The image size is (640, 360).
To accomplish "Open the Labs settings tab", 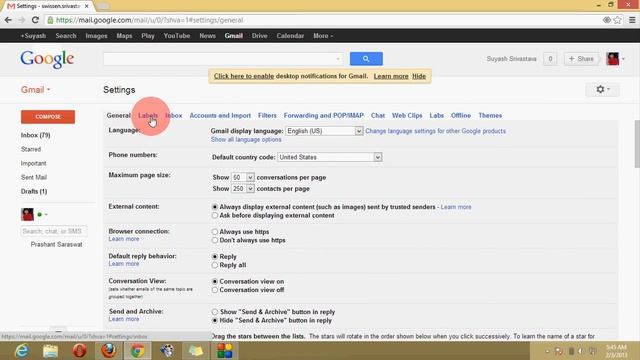I will click(436, 116).
